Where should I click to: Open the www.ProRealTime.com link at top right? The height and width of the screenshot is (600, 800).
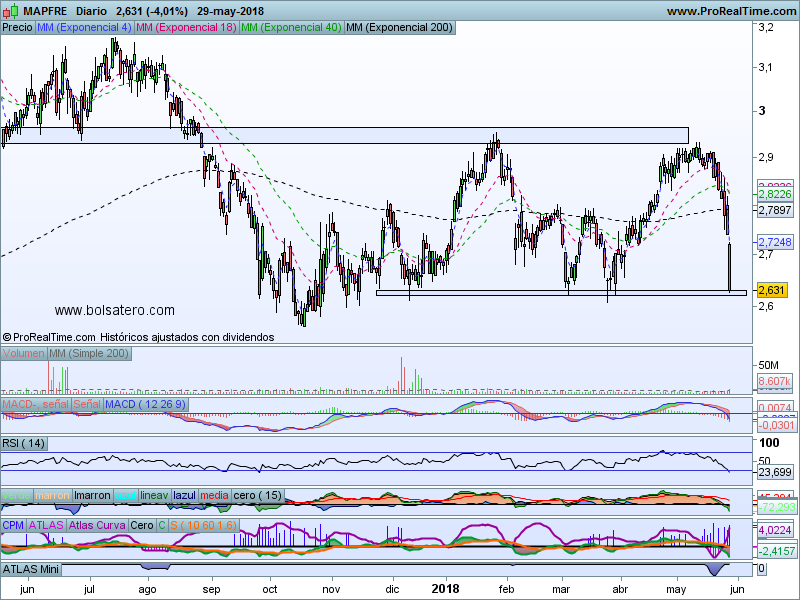click(730, 11)
